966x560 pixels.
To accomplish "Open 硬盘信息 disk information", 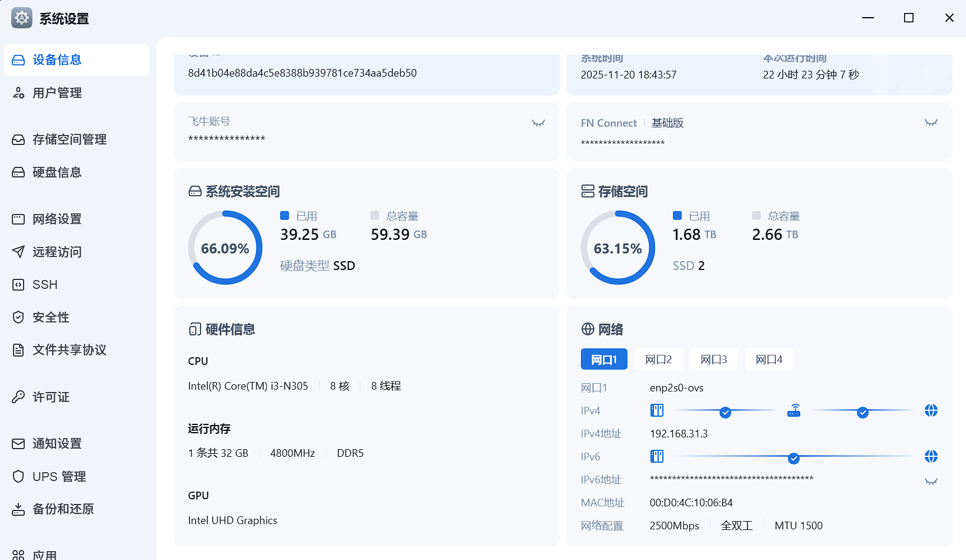I will click(x=77, y=173).
